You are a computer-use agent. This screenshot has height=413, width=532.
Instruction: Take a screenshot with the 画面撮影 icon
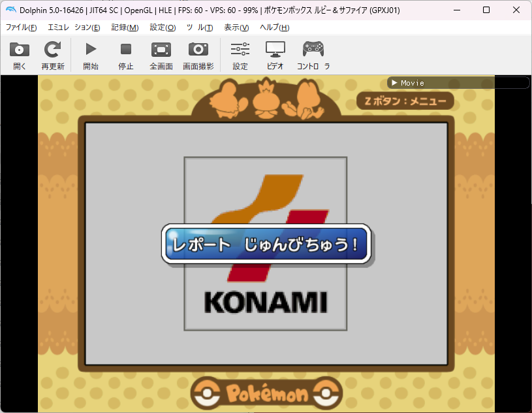click(x=198, y=50)
